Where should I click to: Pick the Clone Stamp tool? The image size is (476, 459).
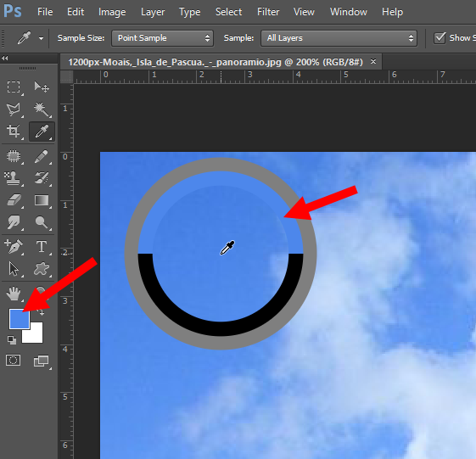click(14, 178)
